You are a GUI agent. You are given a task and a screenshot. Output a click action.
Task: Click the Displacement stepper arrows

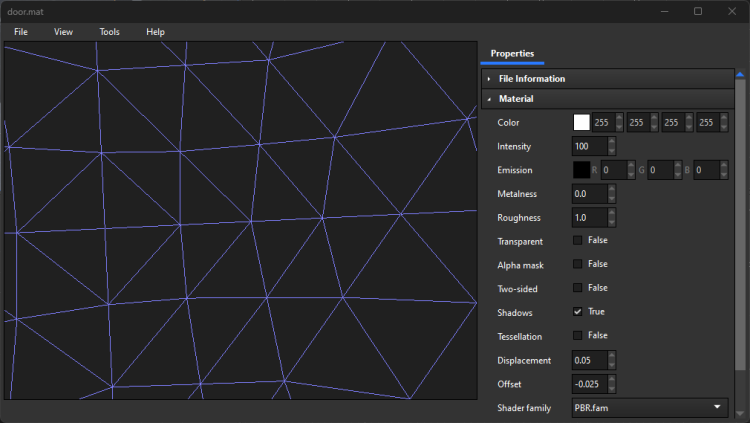point(612,360)
